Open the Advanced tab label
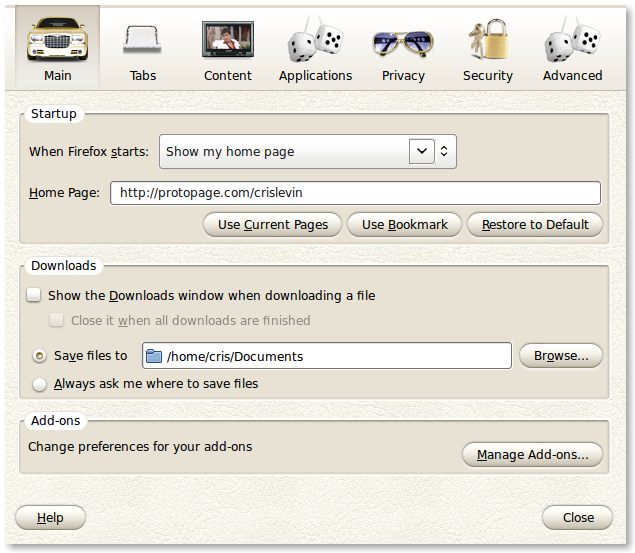The image size is (635, 553). [x=573, y=76]
